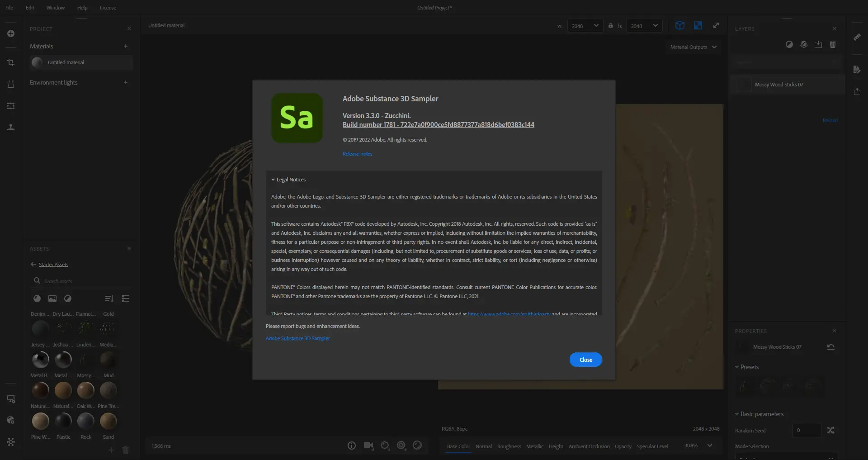Open the share/export icon in the right sidebar

pyautogui.click(x=857, y=91)
